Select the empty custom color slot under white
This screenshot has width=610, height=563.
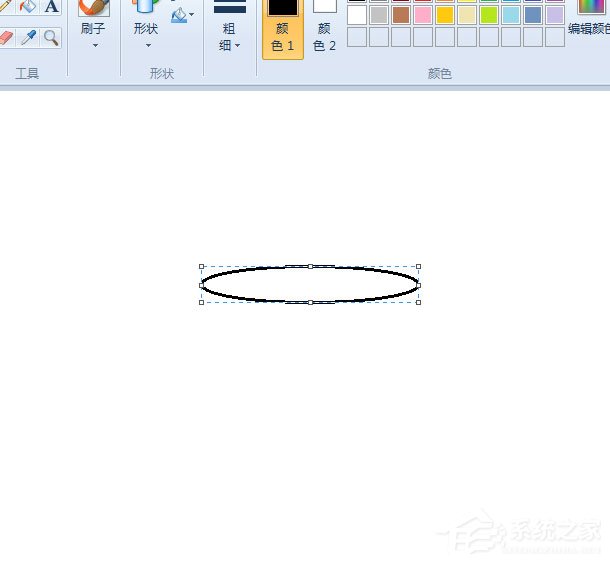point(357,37)
